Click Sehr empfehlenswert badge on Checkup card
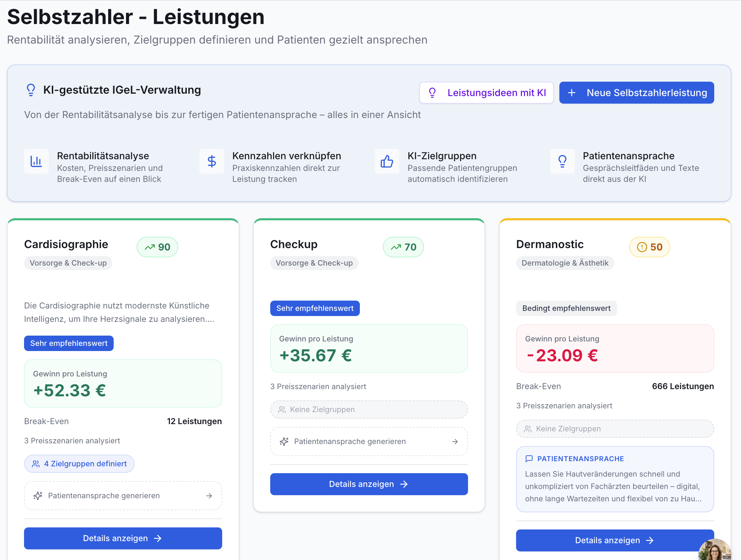The height and width of the screenshot is (560, 741). [x=315, y=308]
